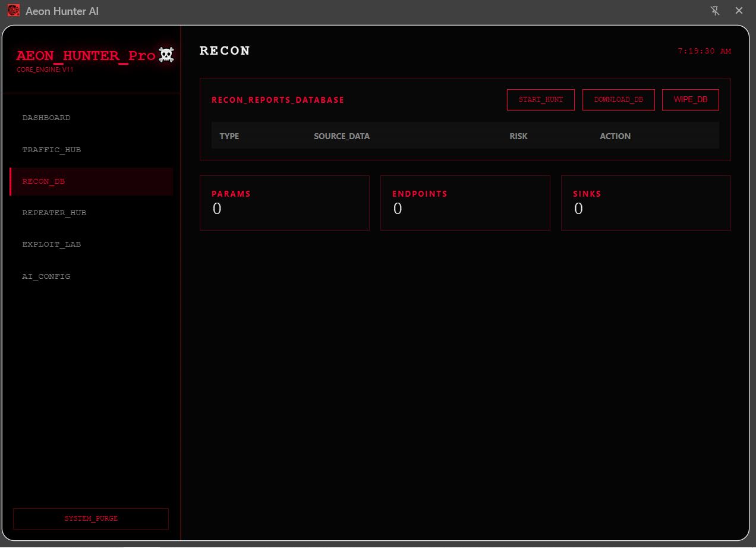756x548 pixels.
Task: Open the DASHBOARD section
Action: click(x=46, y=118)
